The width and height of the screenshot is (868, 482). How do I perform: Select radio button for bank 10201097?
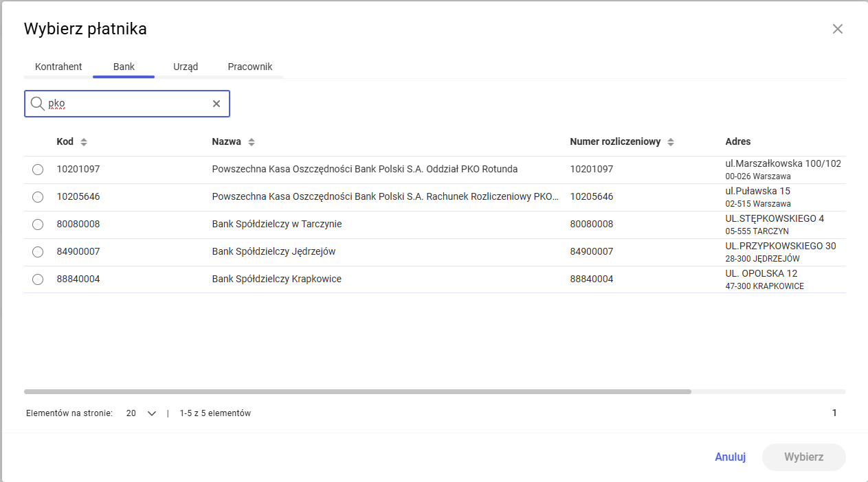tap(38, 170)
